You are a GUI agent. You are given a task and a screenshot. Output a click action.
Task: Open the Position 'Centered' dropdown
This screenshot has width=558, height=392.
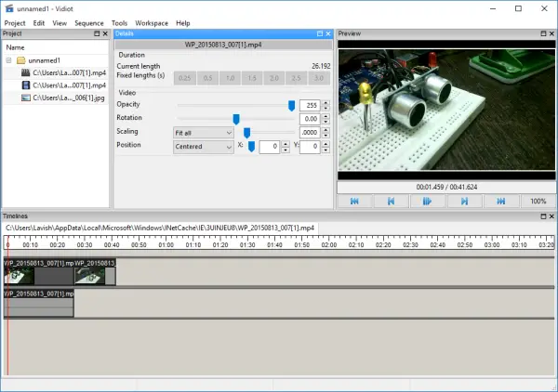203,147
